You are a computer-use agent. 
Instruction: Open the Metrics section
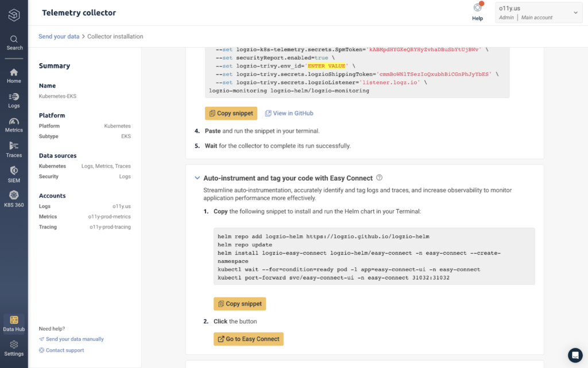point(14,125)
